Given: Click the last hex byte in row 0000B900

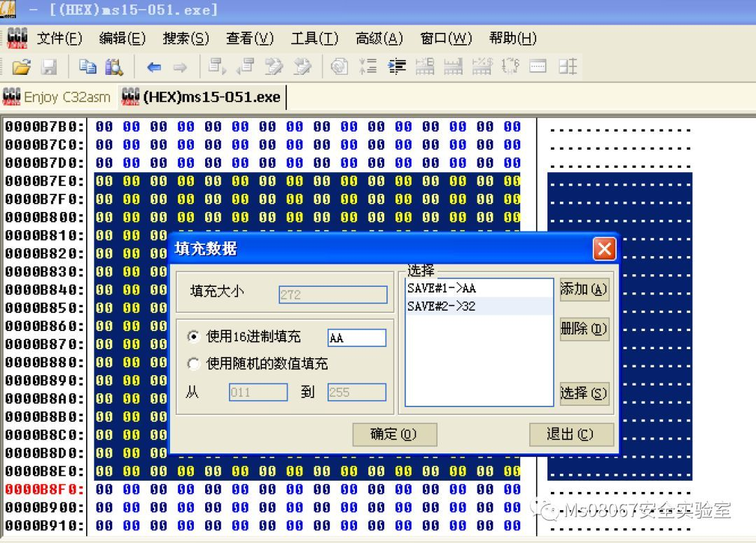Looking at the screenshot, I should coord(512,507).
